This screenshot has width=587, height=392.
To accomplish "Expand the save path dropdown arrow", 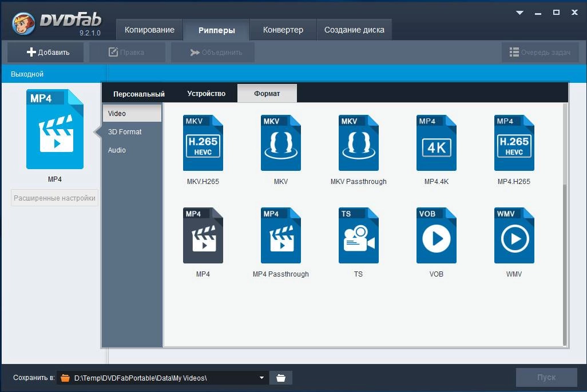I will (x=261, y=378).
